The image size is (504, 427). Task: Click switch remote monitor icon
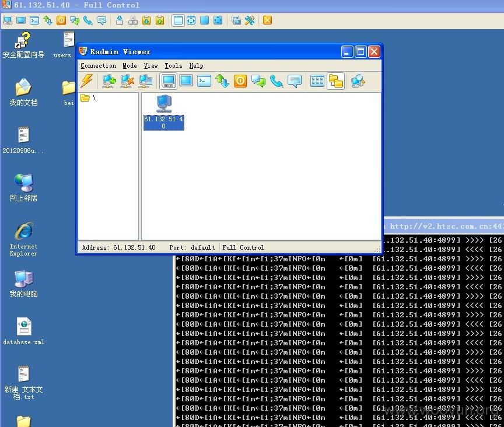[236, 20]
